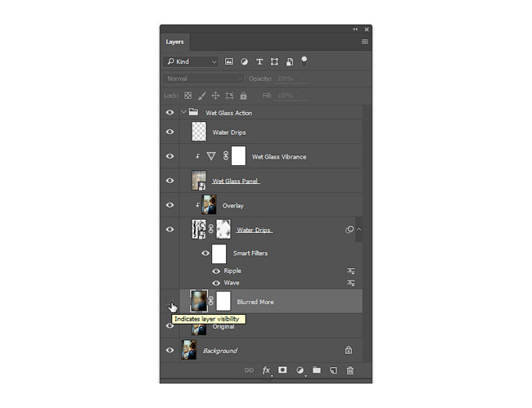Click Water Drips layer mask thumbnail
This screenshot has height=408, width=532.
(x=223, y=229)
